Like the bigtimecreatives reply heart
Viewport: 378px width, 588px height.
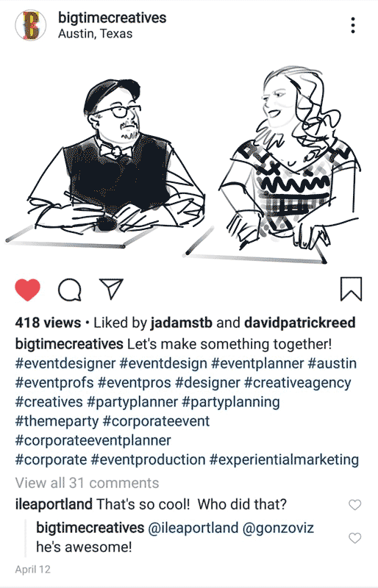pos(354,538)
